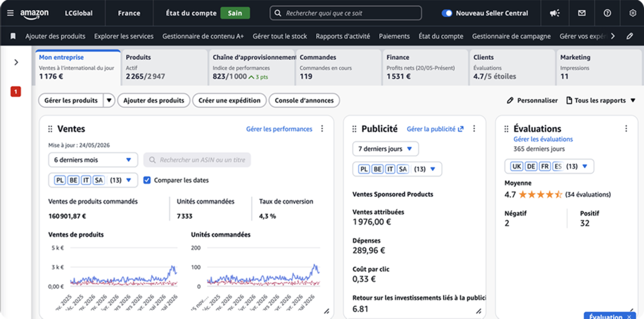Image resolution: width=644 pixels, height=319 pixels.
Task: Select the Clients tab
Action: pyautogui.click(x=512, y=67)
